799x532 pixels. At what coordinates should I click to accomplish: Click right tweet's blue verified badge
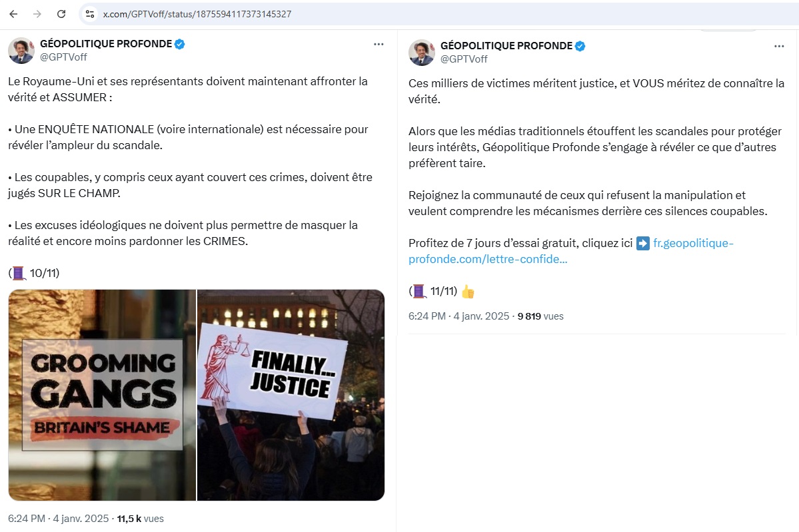(580, 46)
